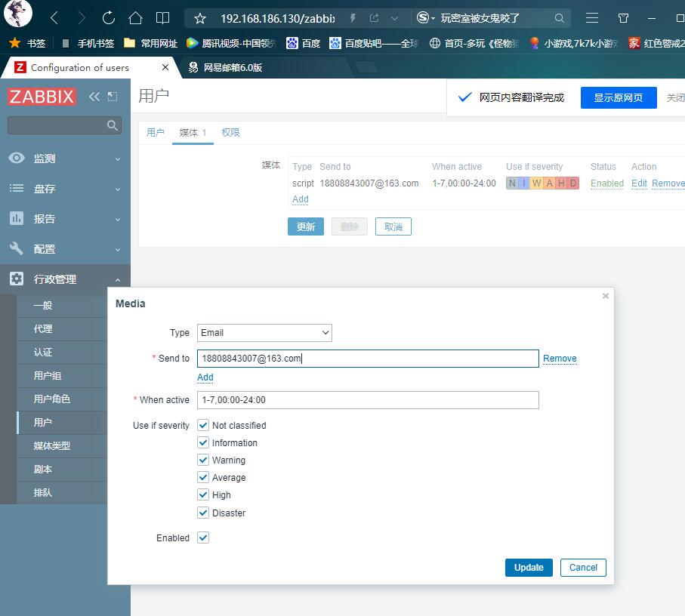Click Update button in Media dialog
The image size is (685, 616).
point(529,568)
